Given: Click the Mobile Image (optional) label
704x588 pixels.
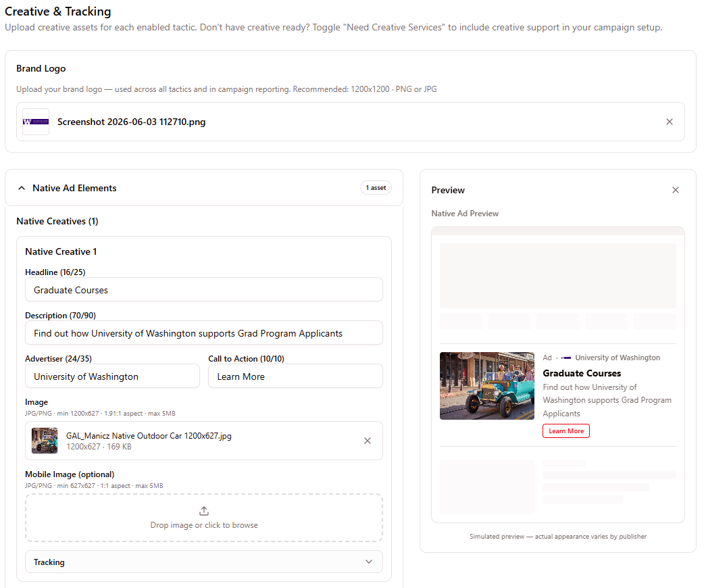Looking at the screenshot, I should click(70, 474).
